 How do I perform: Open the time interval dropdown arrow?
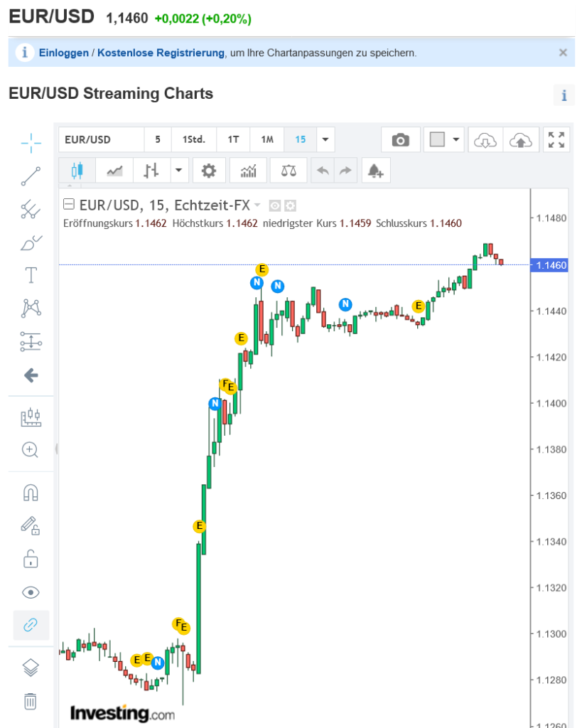click(325, 139)
